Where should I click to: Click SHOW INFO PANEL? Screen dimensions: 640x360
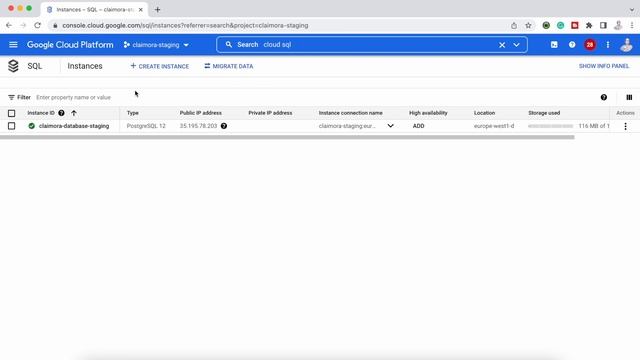click(604, 66)
